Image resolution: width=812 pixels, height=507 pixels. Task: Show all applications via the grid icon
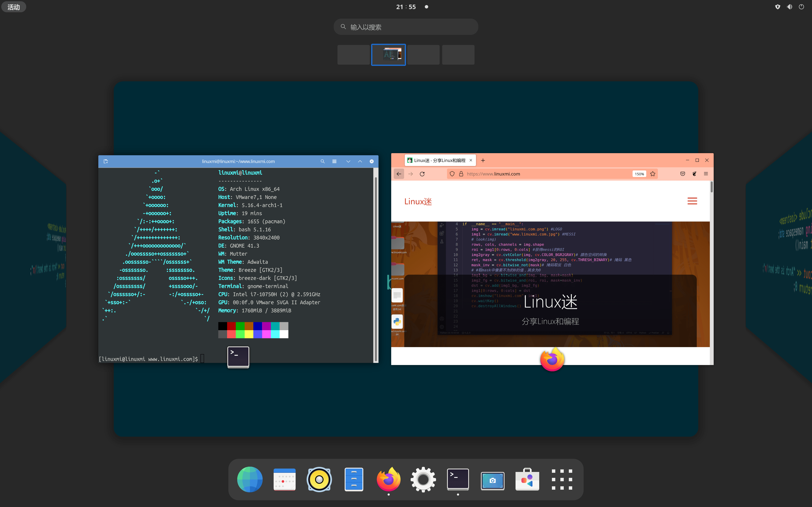[561, 480]
